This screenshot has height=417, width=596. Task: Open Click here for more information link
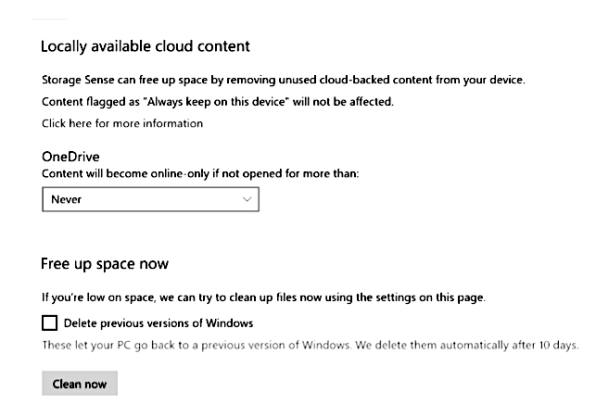[x=122, y=123]
